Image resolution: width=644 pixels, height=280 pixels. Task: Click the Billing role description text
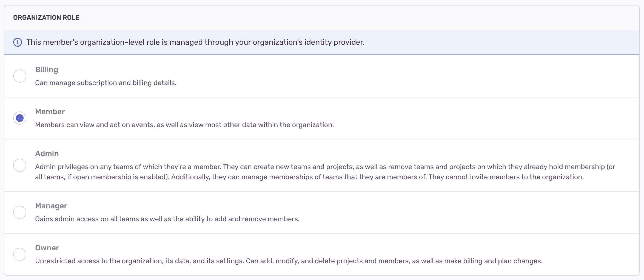(x=106, y=83)
